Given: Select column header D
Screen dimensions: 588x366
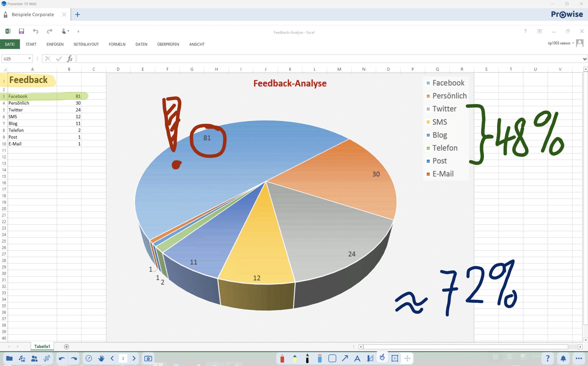Looking at the screenshot, I should (118, 69).
